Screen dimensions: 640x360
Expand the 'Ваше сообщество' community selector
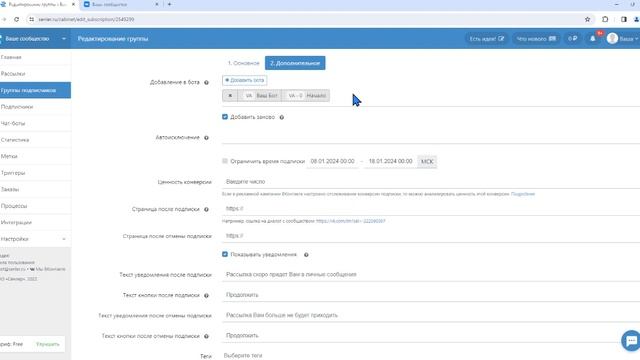pos(35,39)
